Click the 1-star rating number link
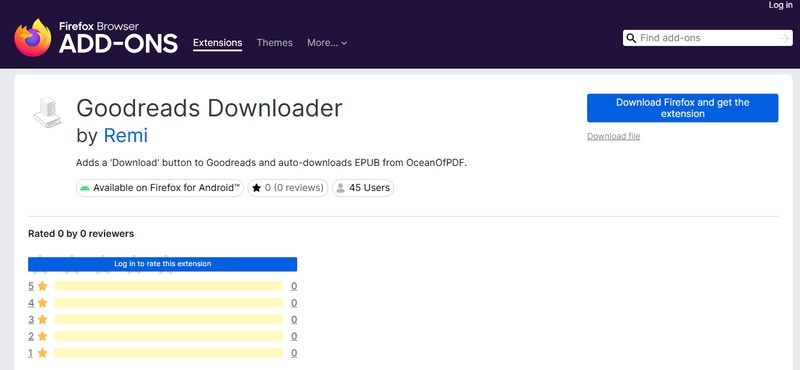Screen dimensions: 800x370 click(31, 353)
